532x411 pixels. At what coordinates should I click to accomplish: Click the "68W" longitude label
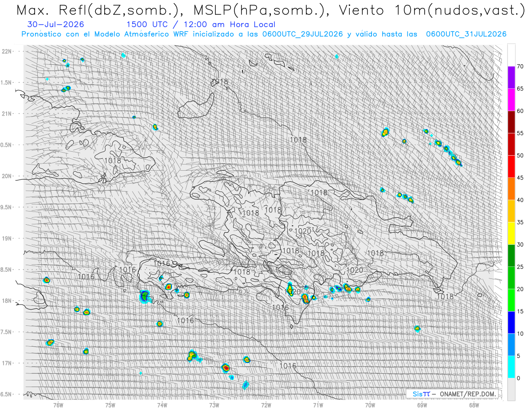(x=474, y=405)
